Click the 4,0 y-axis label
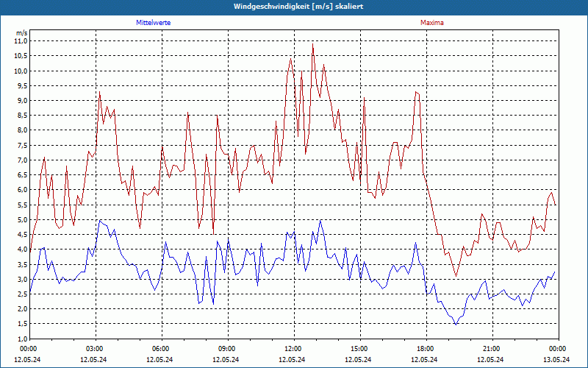Screen dimensions: 588x368 tap(23, 250)
